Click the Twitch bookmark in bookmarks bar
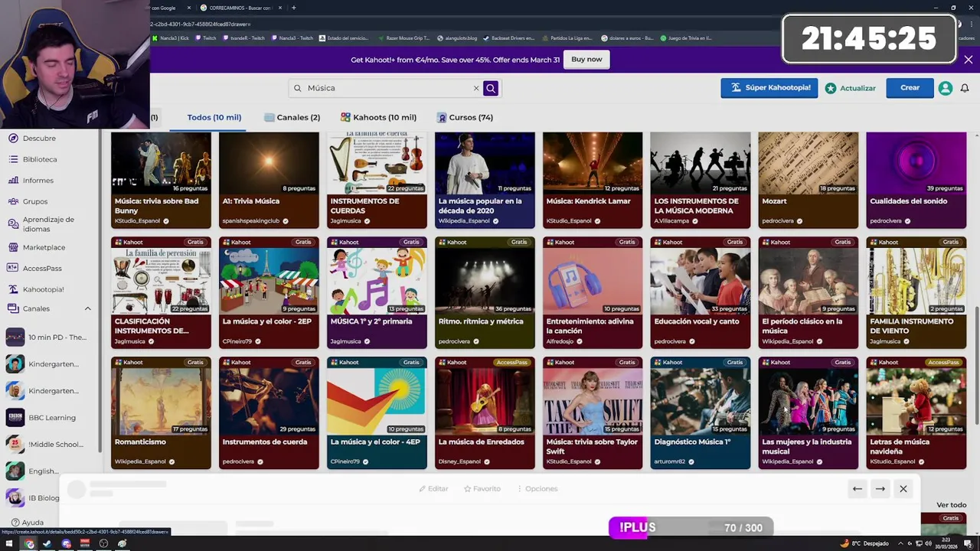Viewport: 980px width, 551px height. (x=206, y=38)
